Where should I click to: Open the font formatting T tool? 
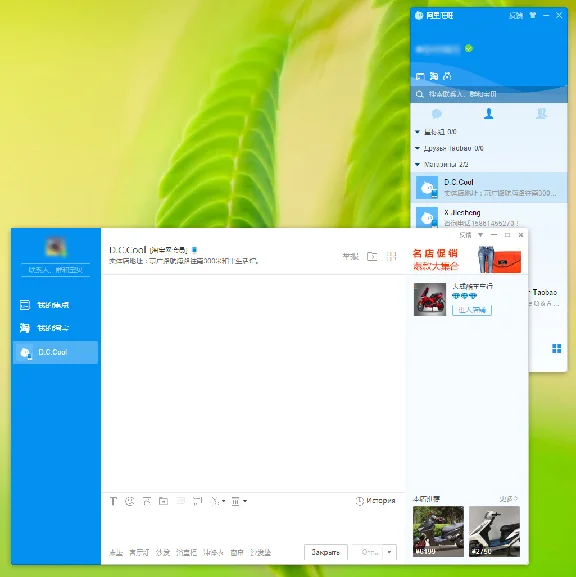click(113, 501)
